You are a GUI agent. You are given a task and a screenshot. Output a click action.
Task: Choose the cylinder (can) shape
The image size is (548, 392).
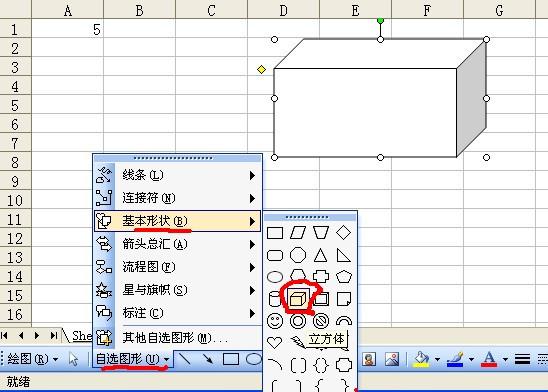274,299
